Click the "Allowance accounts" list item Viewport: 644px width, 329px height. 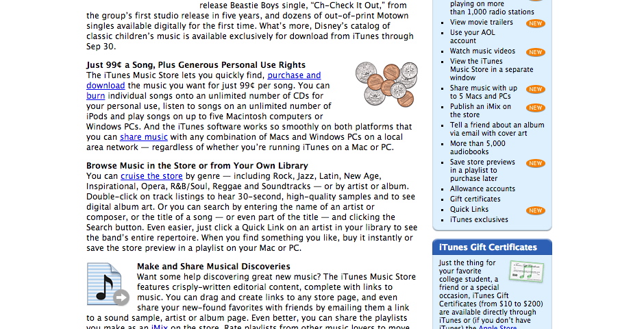(x=482, y=188)
